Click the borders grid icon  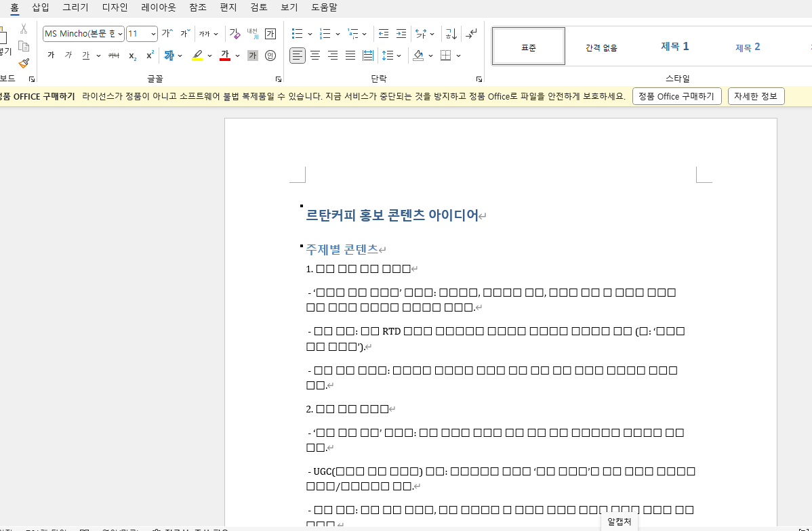coord(445,56)
